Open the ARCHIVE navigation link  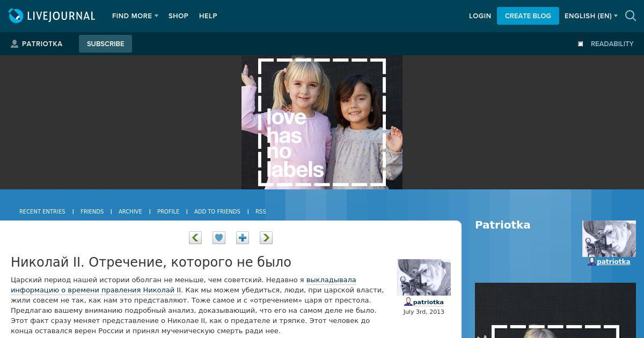click(130, 211)
